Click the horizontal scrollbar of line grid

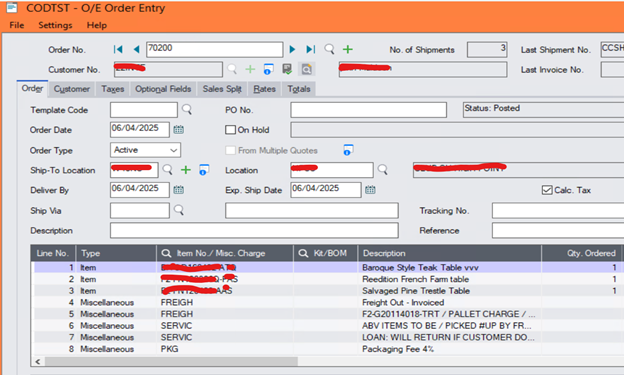[171, 361]
